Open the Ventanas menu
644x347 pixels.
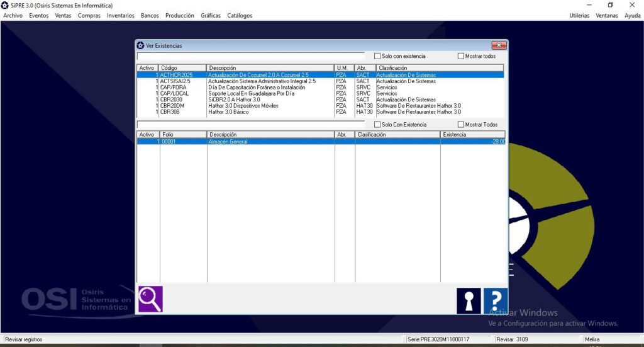[x=607, y=16]
